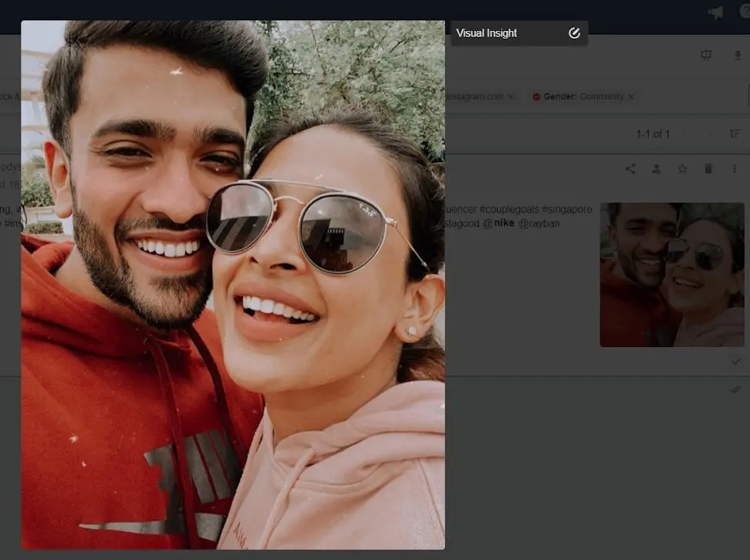Image resolution: width=750 pixels, height=560 pixels.
Task: Share this post with the share icon
Action: (630, 169)
